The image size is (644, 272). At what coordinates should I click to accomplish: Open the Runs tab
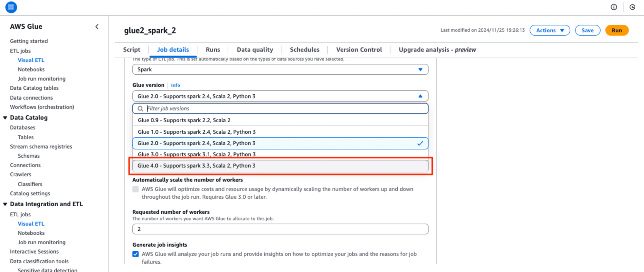[x=213, y=50]
